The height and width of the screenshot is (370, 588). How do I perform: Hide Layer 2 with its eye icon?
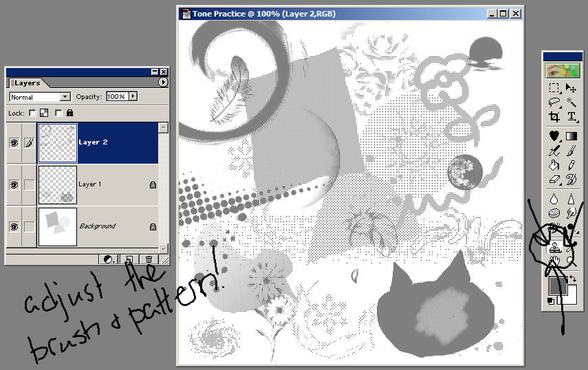(x=14, y=143)
